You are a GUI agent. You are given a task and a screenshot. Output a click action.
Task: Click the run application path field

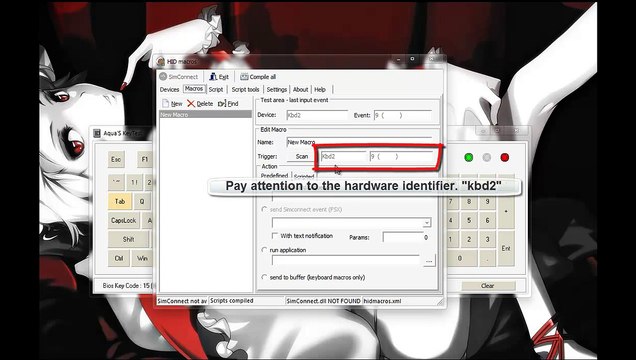(346, 260)
